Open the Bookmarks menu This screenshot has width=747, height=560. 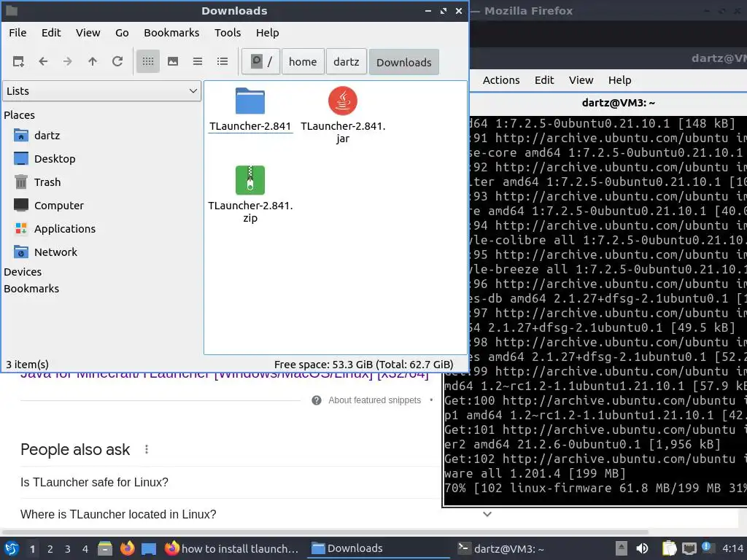[171, 33]
